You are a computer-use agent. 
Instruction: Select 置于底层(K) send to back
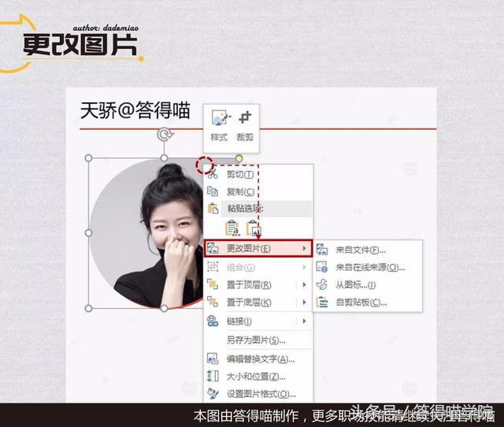click(249, 303)
